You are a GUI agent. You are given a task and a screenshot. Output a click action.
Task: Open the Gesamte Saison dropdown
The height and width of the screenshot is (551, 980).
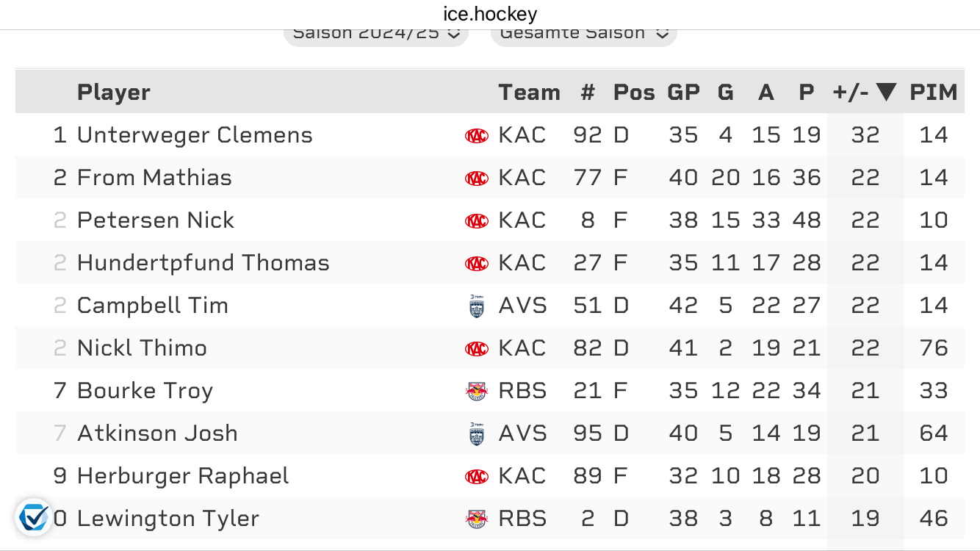coord(583,33)
